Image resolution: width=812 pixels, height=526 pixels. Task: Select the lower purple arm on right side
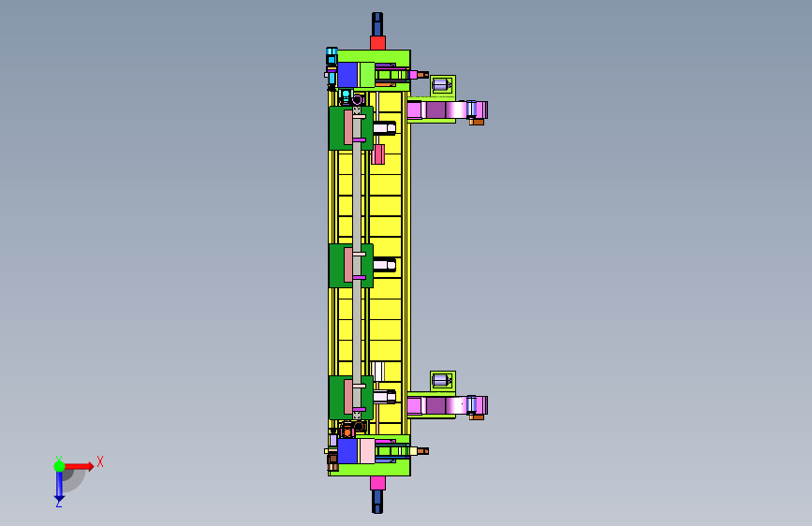tap(448, 405)
